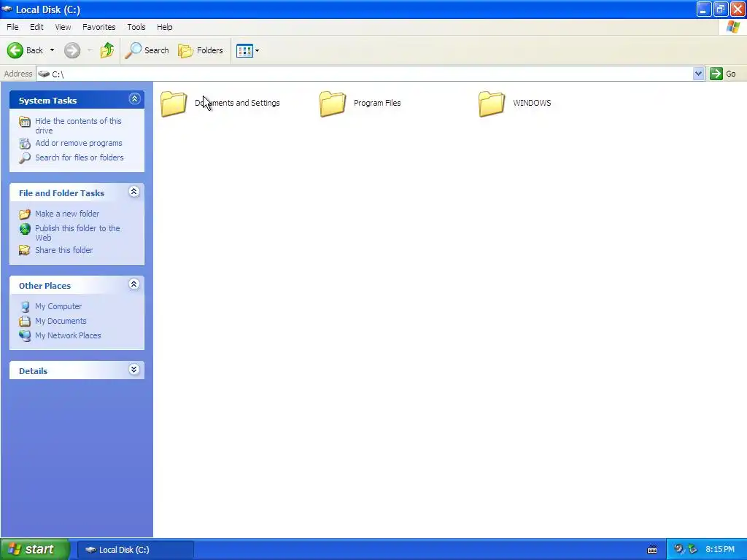Click the Search magnifier toolbar button
The height and width of the screenshot is (560, 747).
point(147,50)
